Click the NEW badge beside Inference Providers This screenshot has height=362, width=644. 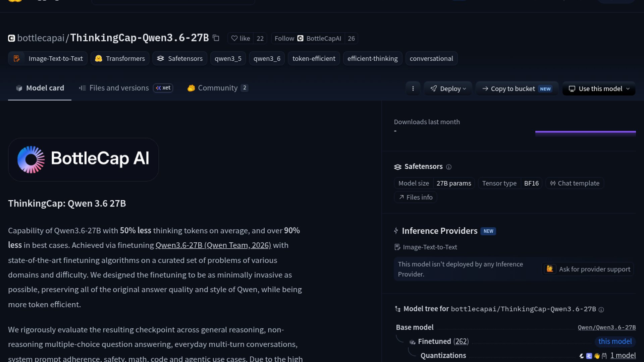pyautogui.click(x=488, y=231)
